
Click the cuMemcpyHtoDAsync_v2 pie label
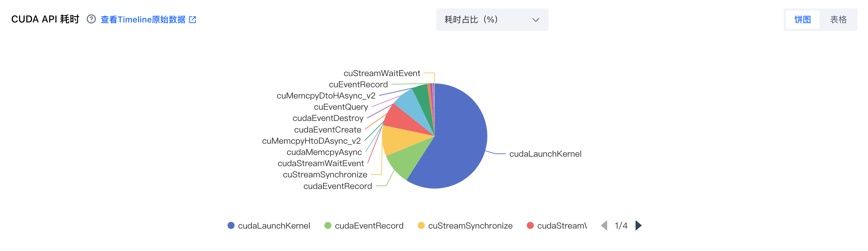[311, 141]
